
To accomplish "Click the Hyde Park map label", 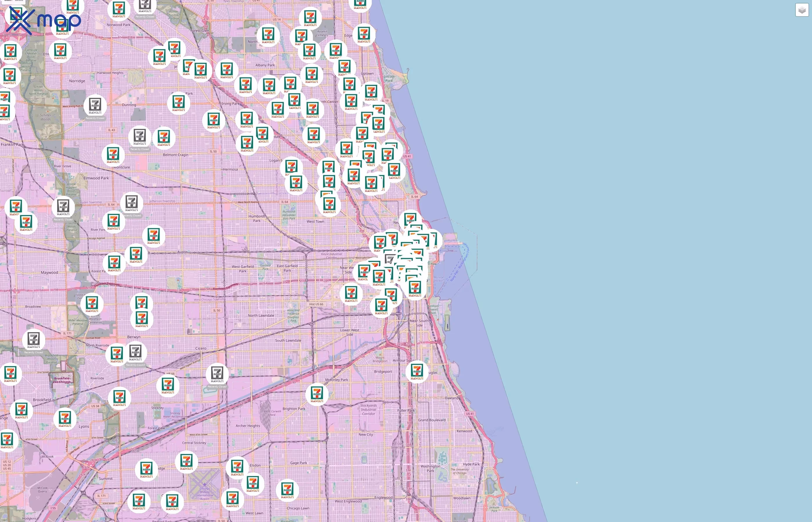I will tap(471, 464).
